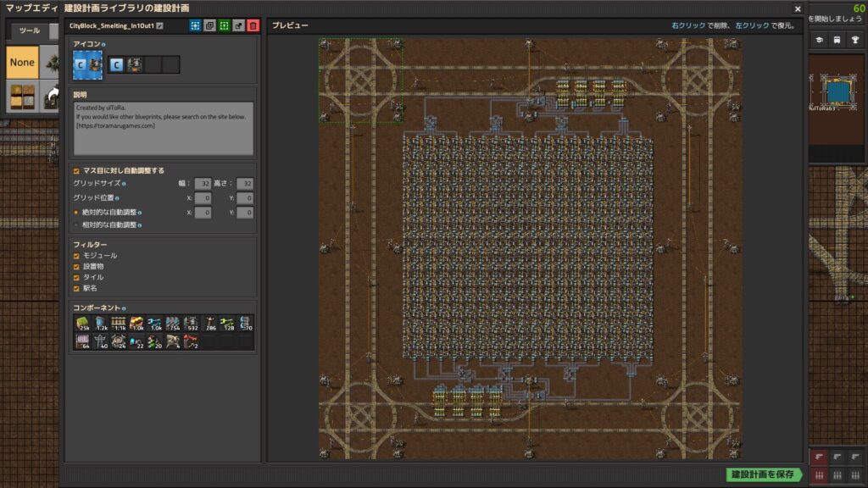This screenshot has height=488, width=868.
Task: Click the green export-string icon
Action: click(224, 25)
